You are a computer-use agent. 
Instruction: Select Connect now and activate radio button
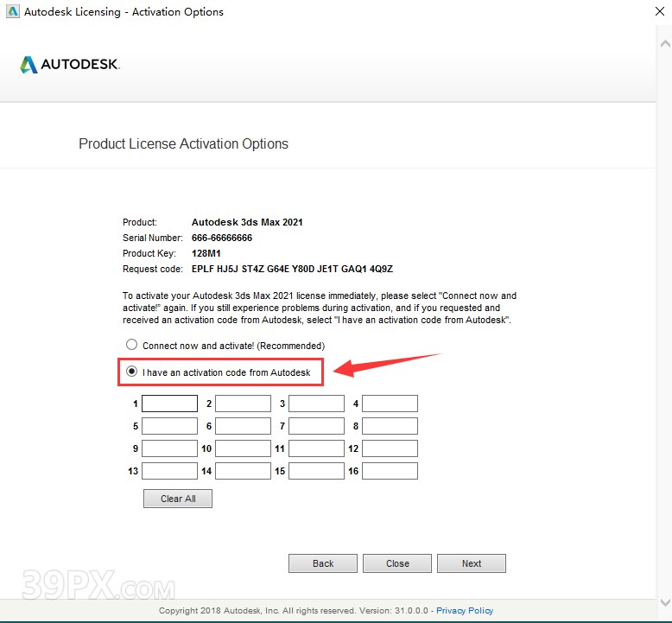click(x=131, y=345)
